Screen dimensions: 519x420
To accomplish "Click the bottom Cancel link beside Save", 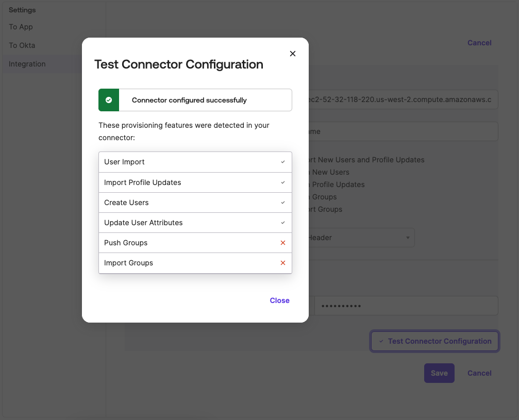I will click(479, 373).
